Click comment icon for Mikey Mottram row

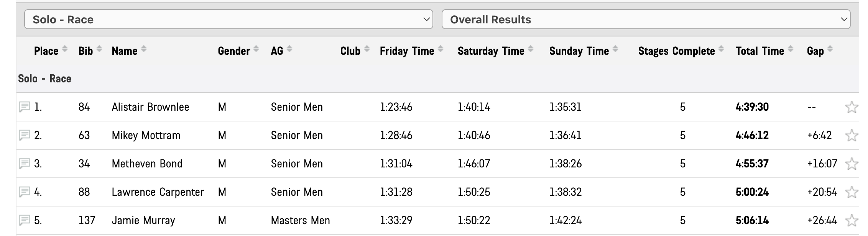coord(25,135)
